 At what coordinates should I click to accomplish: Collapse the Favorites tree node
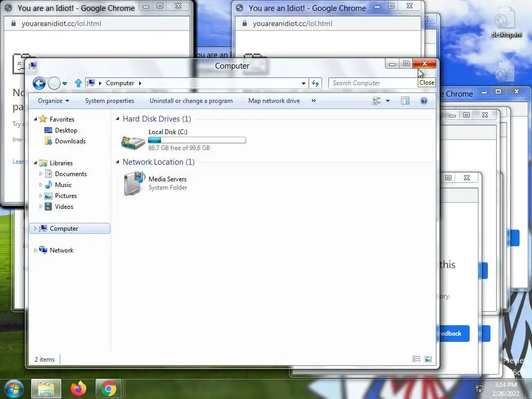tap(35, 119)
